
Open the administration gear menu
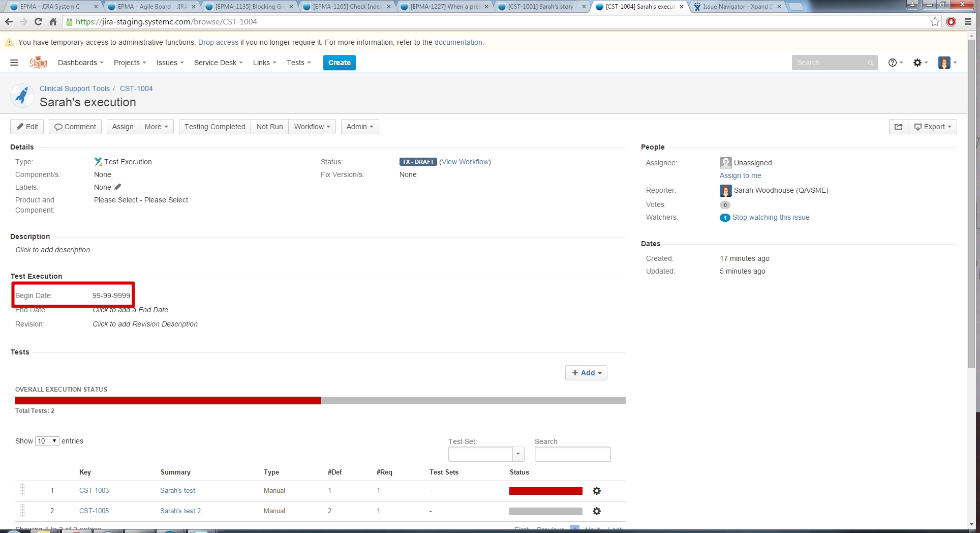pos(920,63)
